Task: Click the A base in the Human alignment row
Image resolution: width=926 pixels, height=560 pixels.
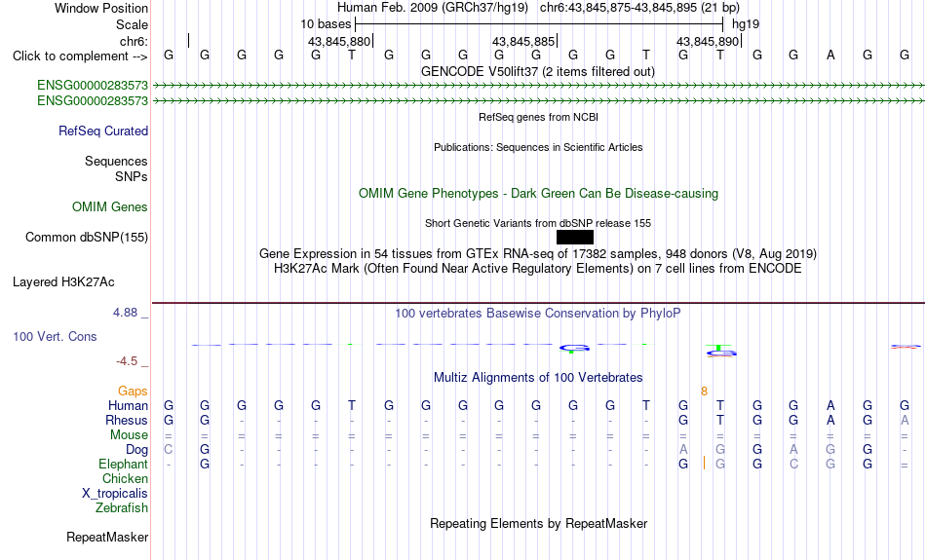Action: [x=830, y=405]
